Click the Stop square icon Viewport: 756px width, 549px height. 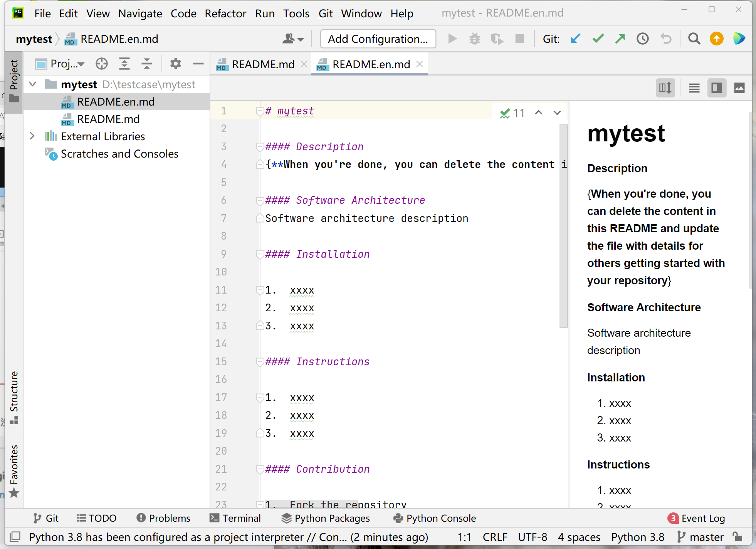point(520,39)
